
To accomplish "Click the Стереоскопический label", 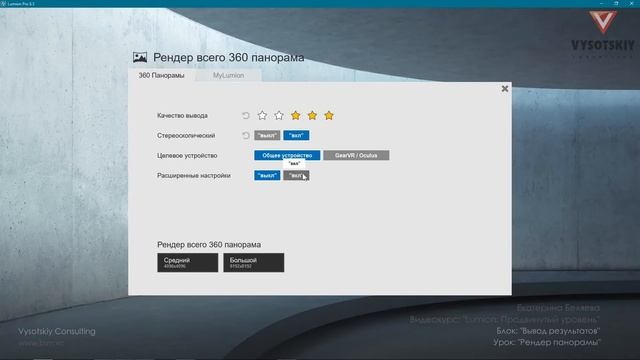I will [186, 136].
